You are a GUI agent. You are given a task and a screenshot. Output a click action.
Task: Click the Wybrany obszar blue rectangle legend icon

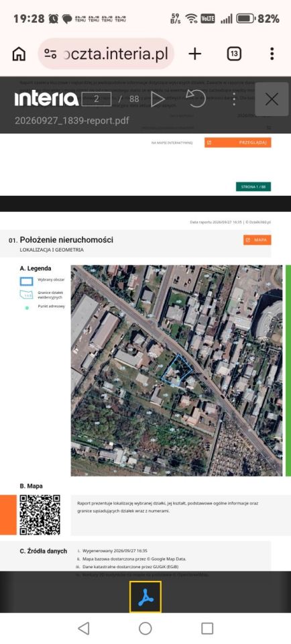27,281
